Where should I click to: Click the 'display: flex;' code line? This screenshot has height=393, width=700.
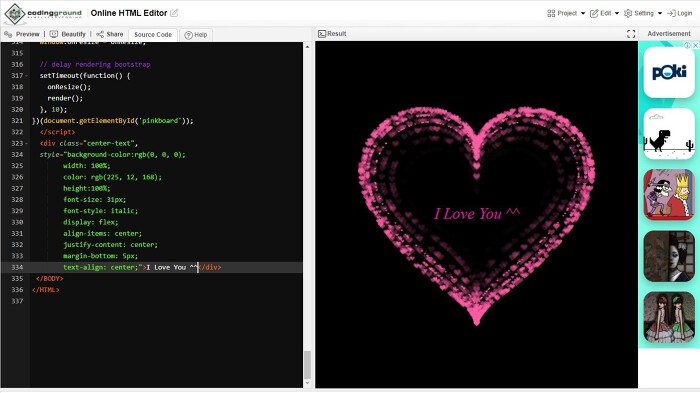click(91, 222)
